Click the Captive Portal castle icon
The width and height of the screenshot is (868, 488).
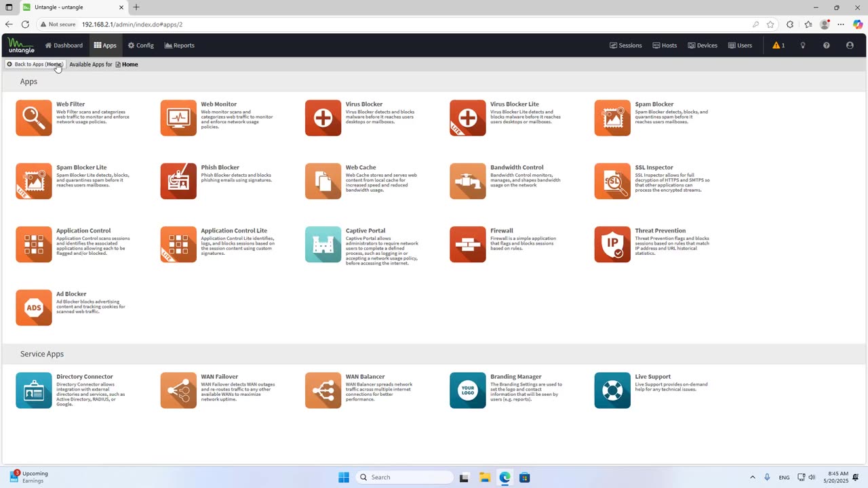(323, 245)
